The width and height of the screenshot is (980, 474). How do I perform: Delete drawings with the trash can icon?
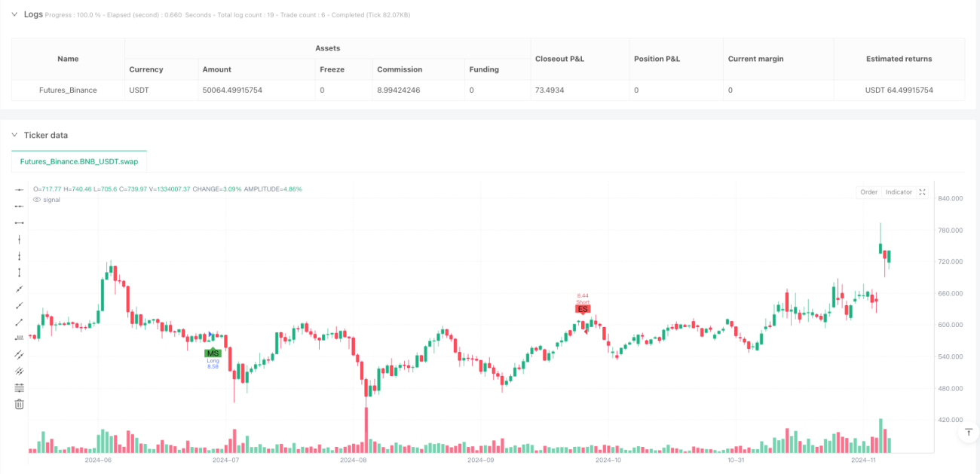coord(20,404)
